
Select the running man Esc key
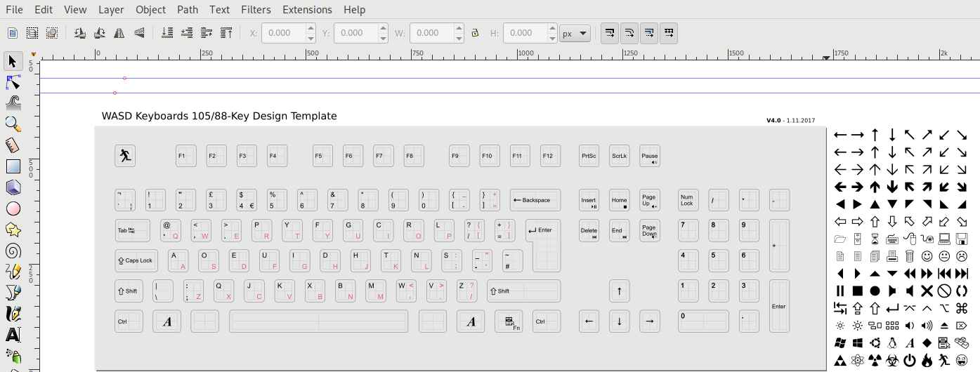tap(125, 156)
